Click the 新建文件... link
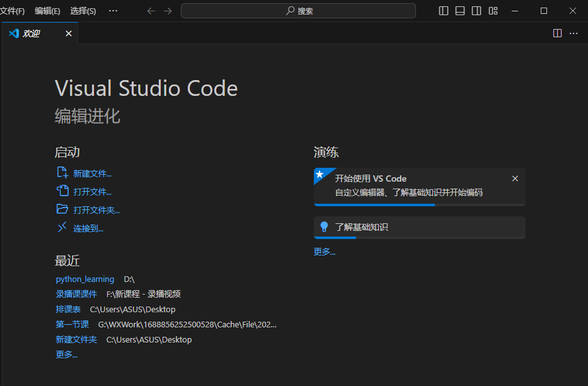 (92, 173)
